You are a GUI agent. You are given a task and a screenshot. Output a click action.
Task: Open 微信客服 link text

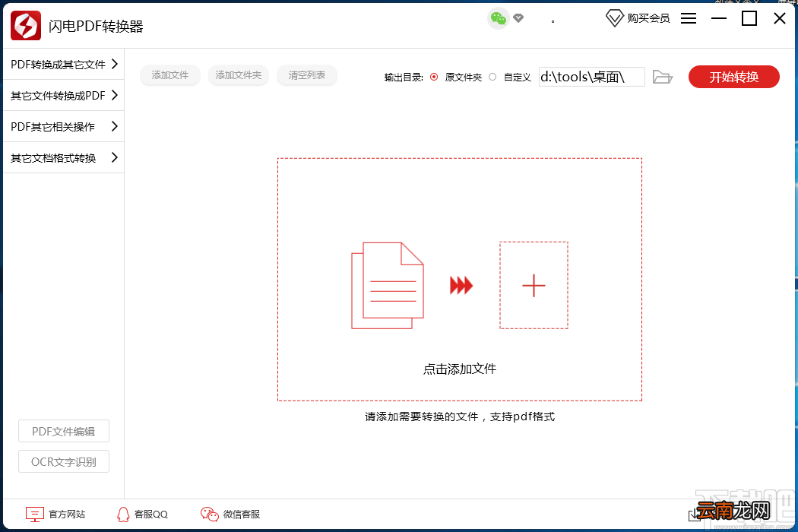pos(242,515)
